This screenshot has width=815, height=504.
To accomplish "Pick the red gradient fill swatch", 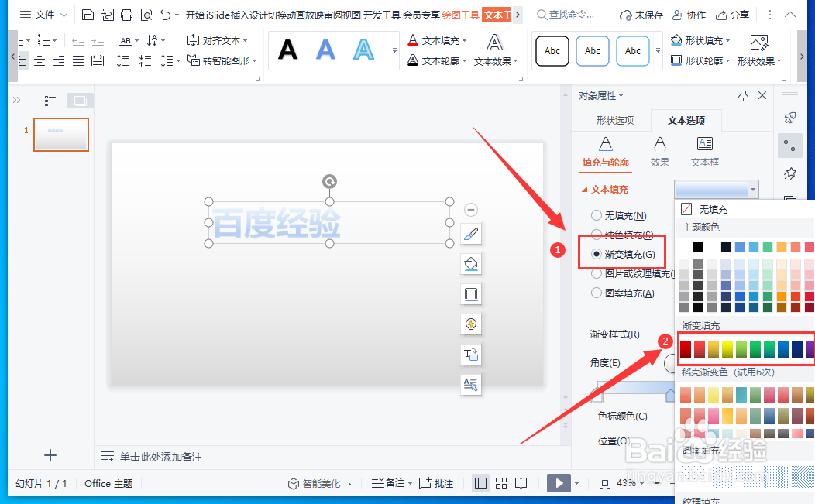I will click(x=686, y=349).
